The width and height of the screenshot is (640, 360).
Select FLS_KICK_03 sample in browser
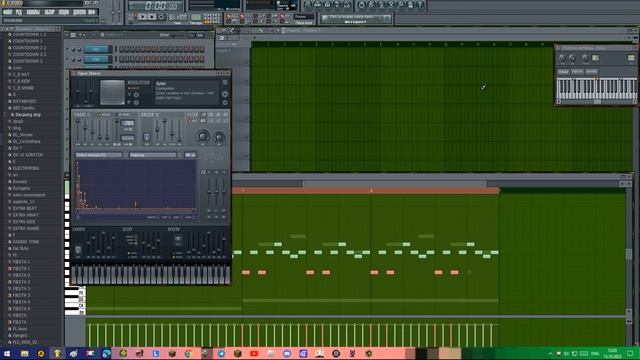[24, 342]
